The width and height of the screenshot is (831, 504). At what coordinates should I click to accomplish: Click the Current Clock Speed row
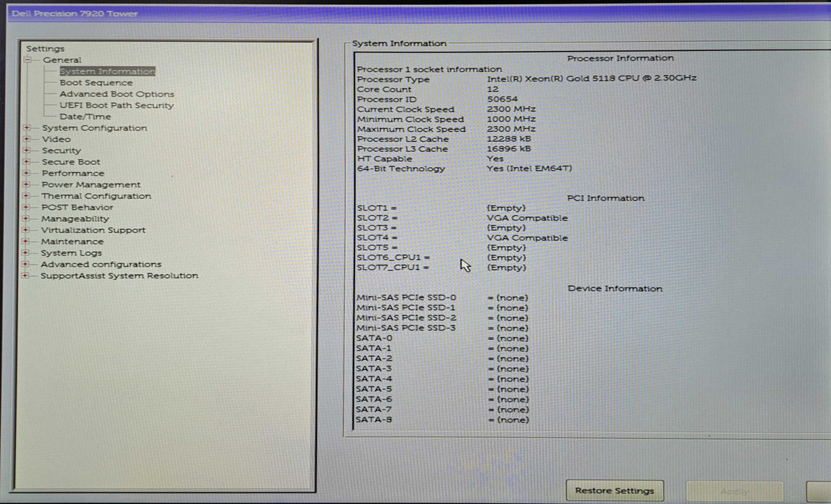tap(446, 109)
